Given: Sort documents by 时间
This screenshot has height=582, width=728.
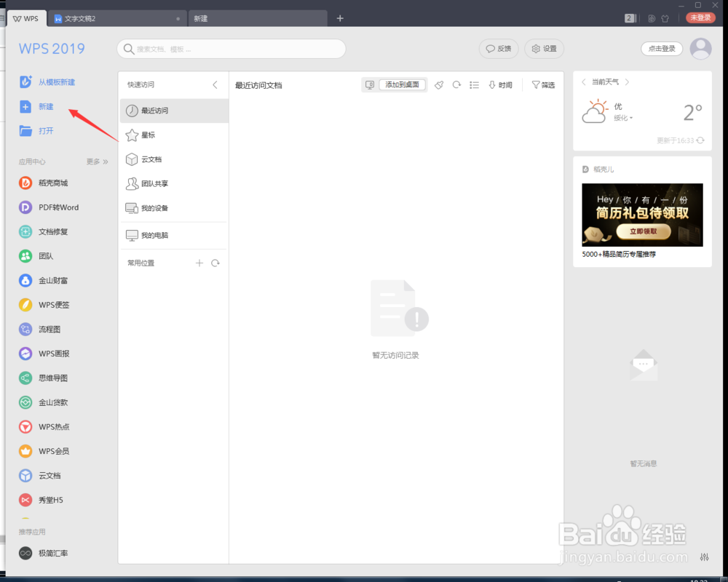Looking at the screenshot, I should coord(501,85).
